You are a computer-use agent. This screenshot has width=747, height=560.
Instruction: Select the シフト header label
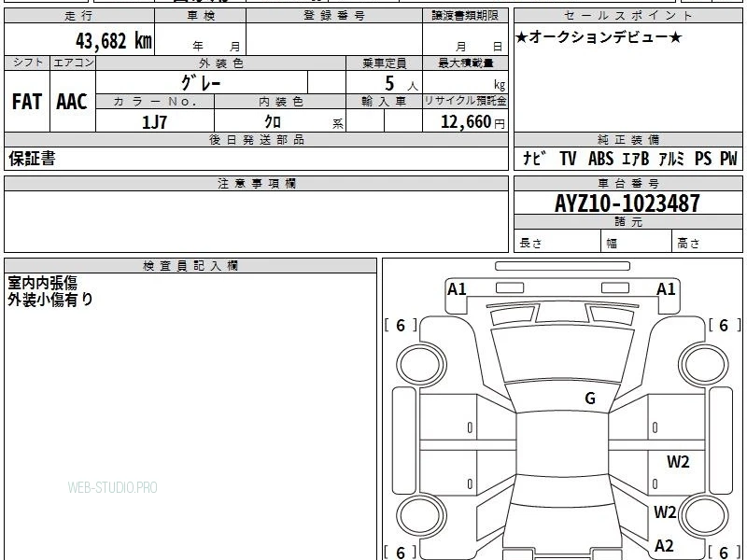pyautogui.click(x=27, y=63)
